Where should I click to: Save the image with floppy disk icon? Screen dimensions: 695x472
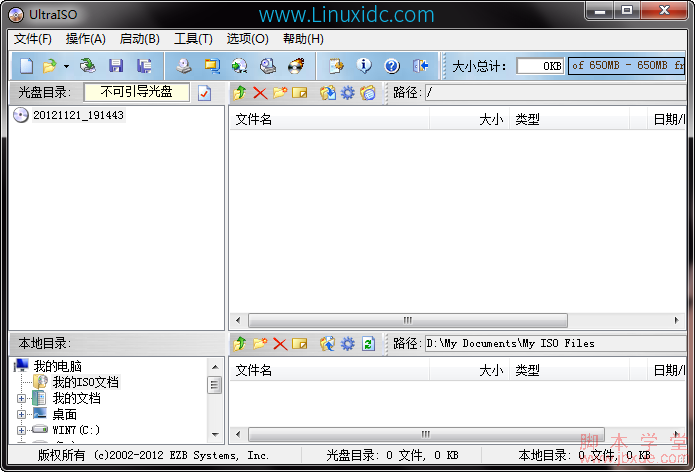tap(116, 66)
